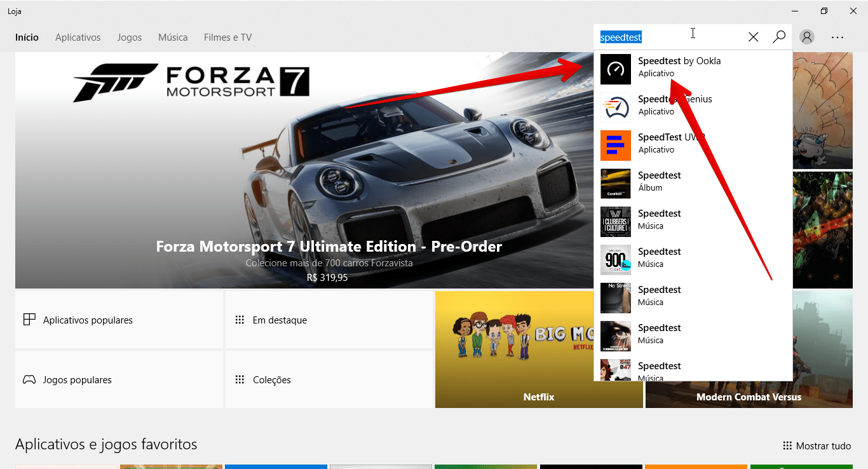Screen dimensions: 868x469
Task: Click the Speedtest Álbum cover thumbnail
Action: coord(616,184)
